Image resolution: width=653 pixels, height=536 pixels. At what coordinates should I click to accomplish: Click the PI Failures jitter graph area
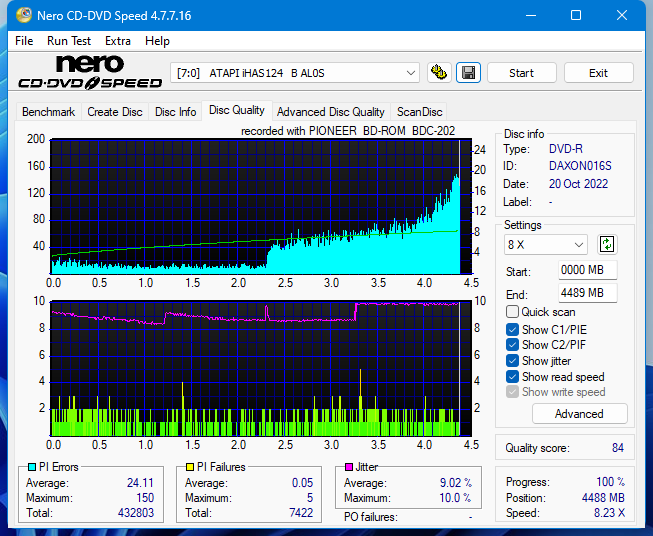[261, 369]
